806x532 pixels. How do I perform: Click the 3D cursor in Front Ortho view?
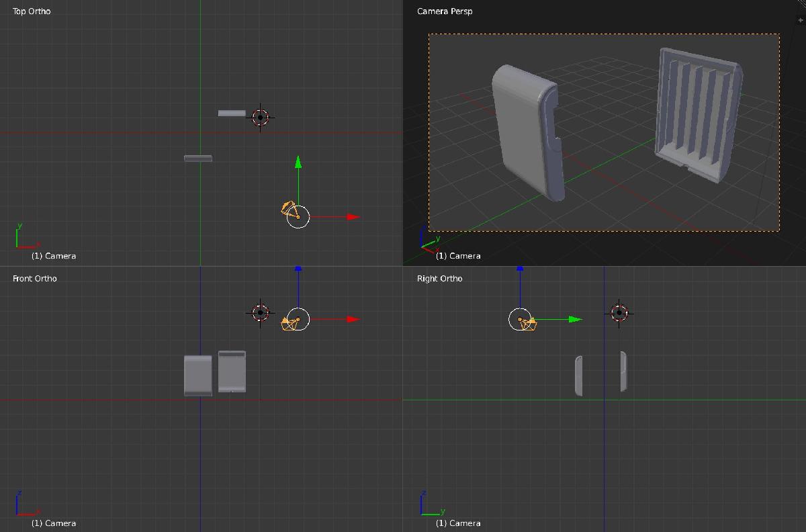coord(261,312)
